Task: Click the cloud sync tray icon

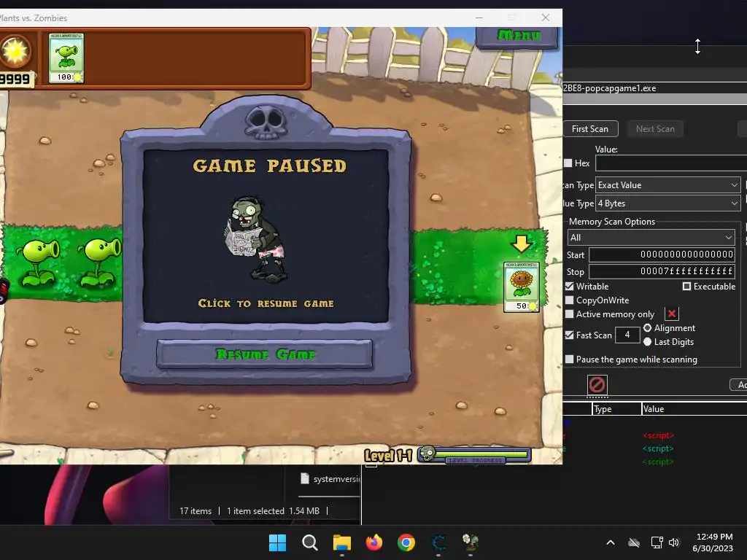Action: [x=634, y=542]
